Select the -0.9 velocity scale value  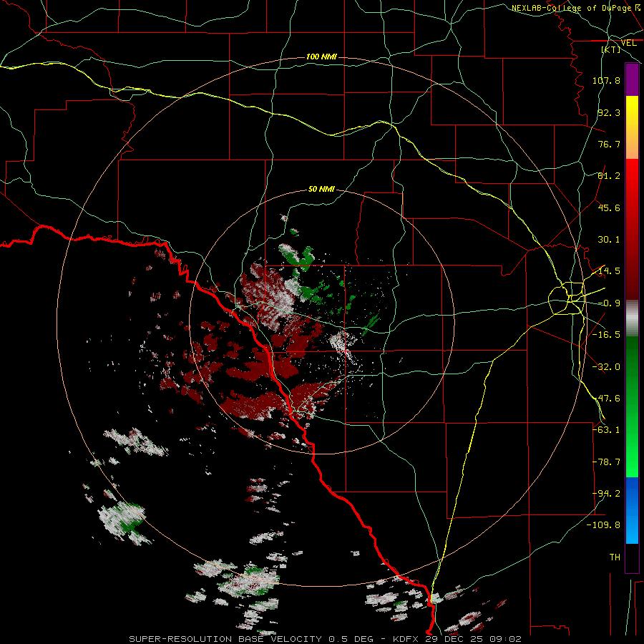[609, 303]
